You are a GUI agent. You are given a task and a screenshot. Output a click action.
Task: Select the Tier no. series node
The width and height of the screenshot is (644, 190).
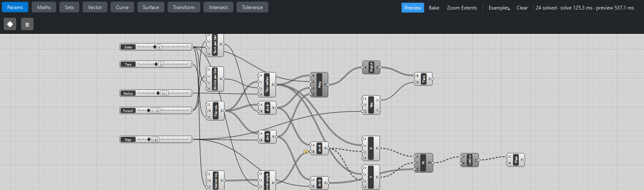(x=215, y=111)
